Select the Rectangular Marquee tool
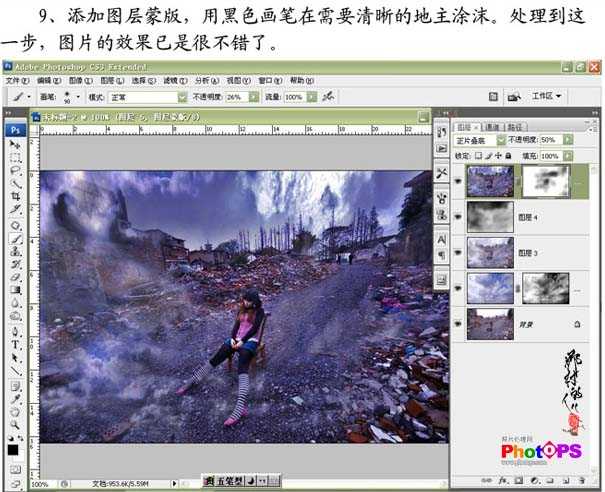Viewport: 605px width, 492px height. click(x=15, y=157)
